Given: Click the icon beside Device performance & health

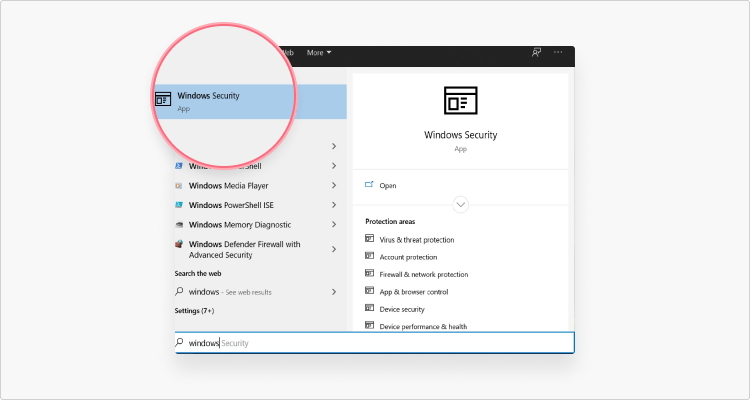Looking at the screenshot, I should (369, 325).
